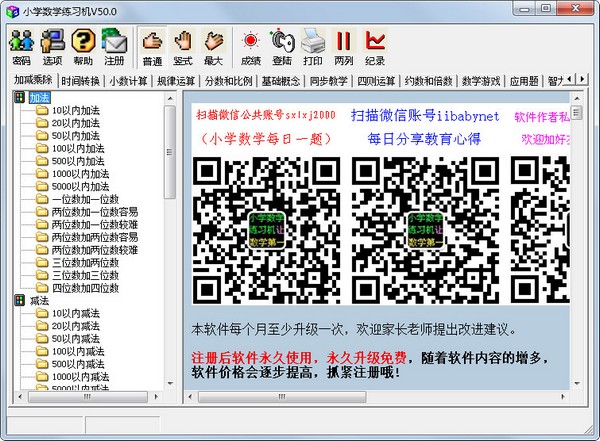Select the 减法 tree label

pos(39,301)
